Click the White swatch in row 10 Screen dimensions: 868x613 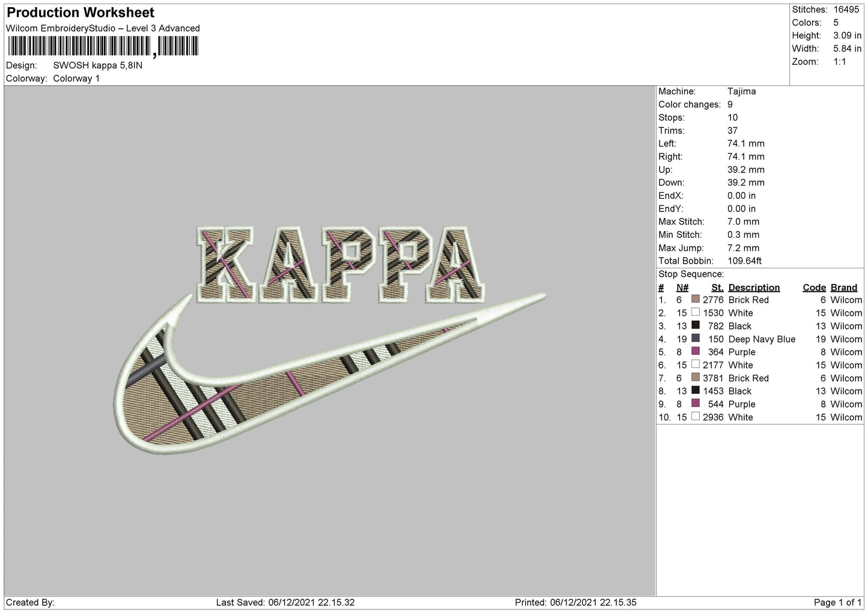click(x=696, y=417)
